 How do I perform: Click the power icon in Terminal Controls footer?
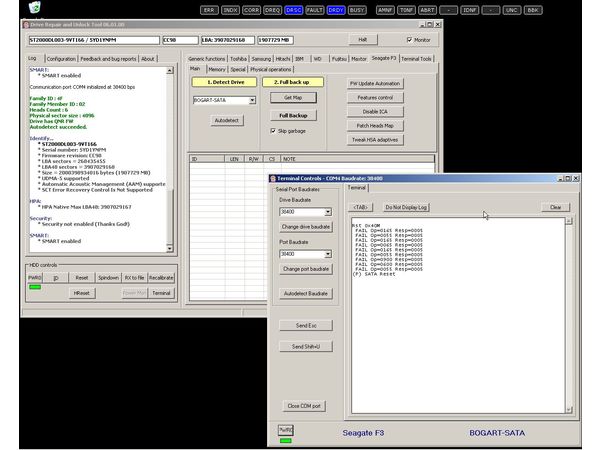(285, 431)
